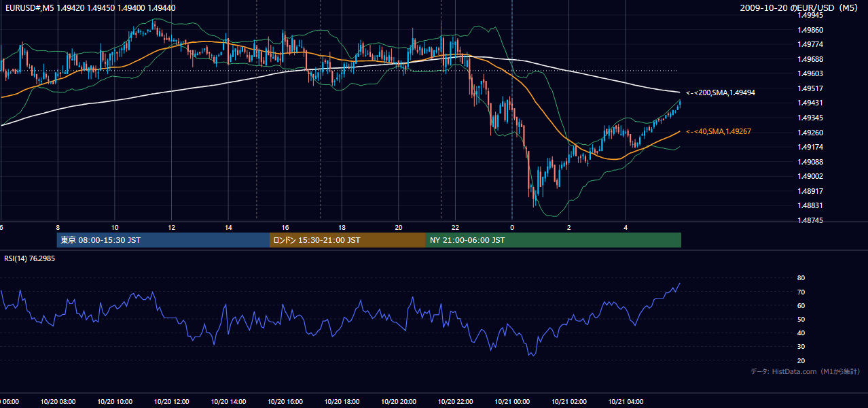The height and width of the screenshot is (408, 868).
Task: Click the London 15:30-21:00 JST session bar
Action: click(x=348, y=240)
